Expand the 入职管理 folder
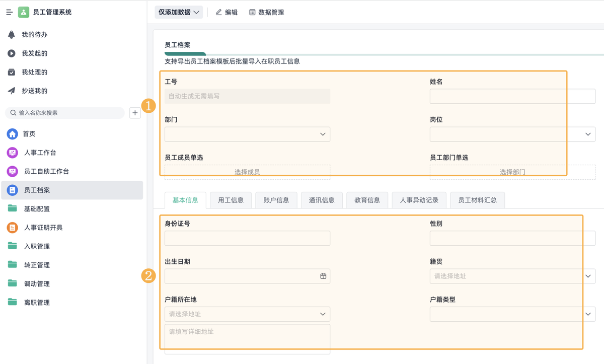This screenshot has width=604, height=364. (x=37, y=246)
